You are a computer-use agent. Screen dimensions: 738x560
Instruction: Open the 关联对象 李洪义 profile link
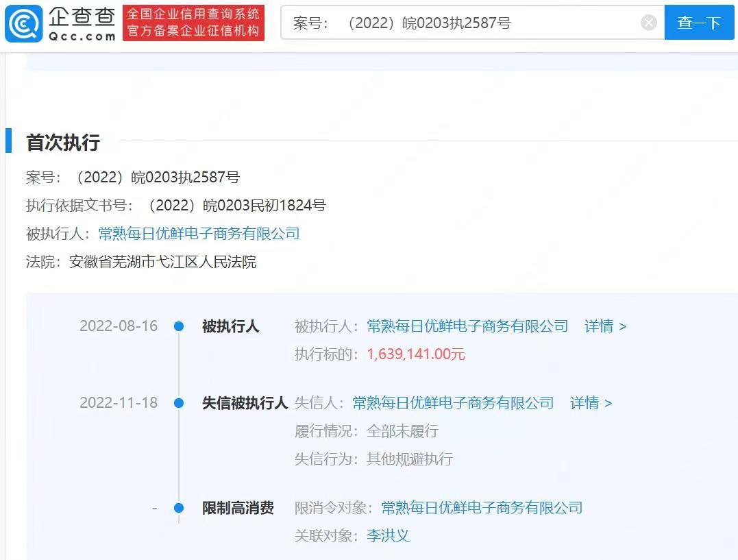(388, 536)
